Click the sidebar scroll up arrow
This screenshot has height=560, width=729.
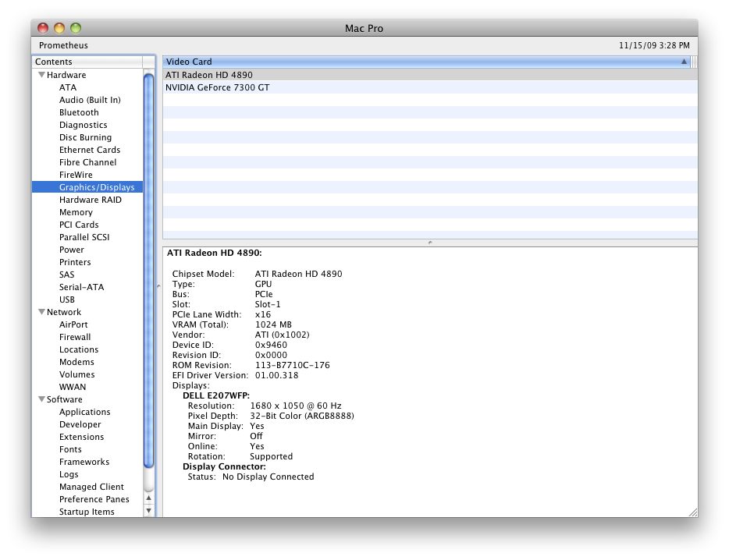click(149, 498)
